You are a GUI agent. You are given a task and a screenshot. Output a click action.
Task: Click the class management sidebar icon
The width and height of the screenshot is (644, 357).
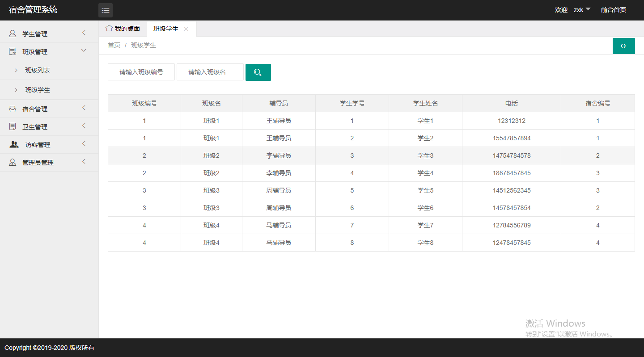(13, 51)
